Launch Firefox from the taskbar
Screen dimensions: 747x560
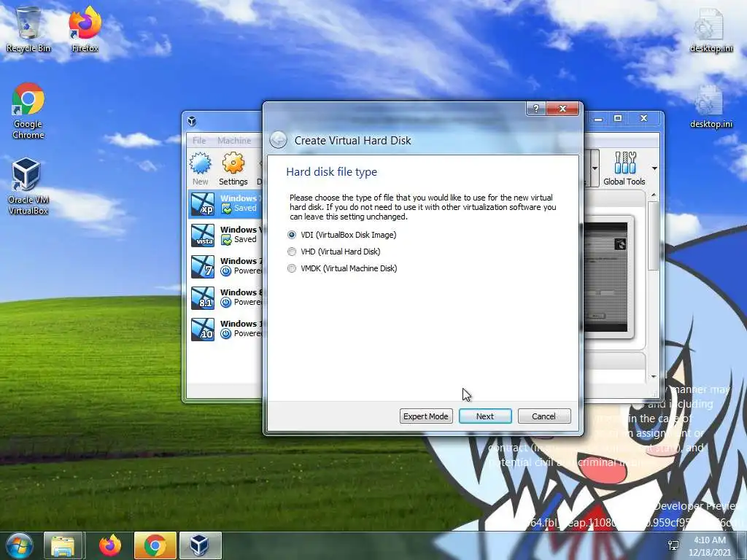pyautogui.click(x=110, y=545)
